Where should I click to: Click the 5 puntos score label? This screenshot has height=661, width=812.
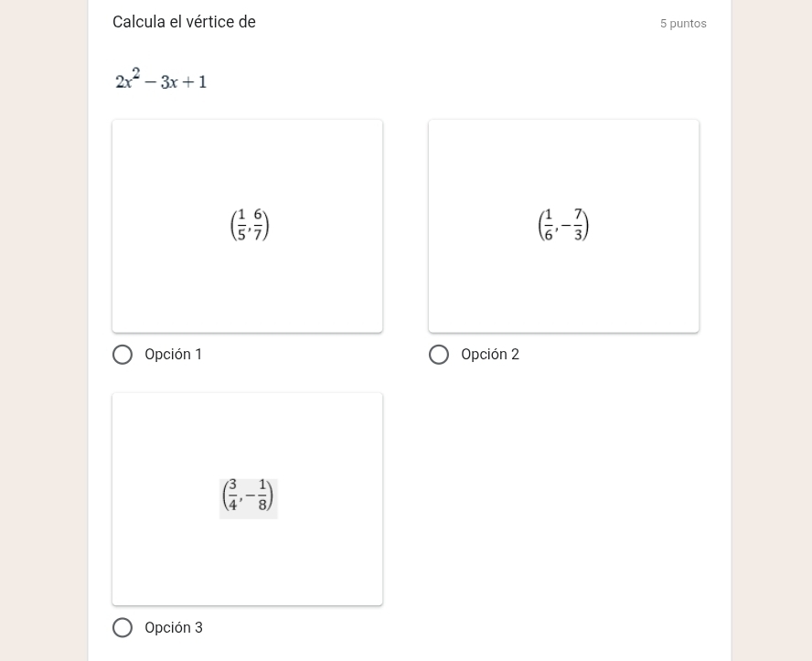683,24
